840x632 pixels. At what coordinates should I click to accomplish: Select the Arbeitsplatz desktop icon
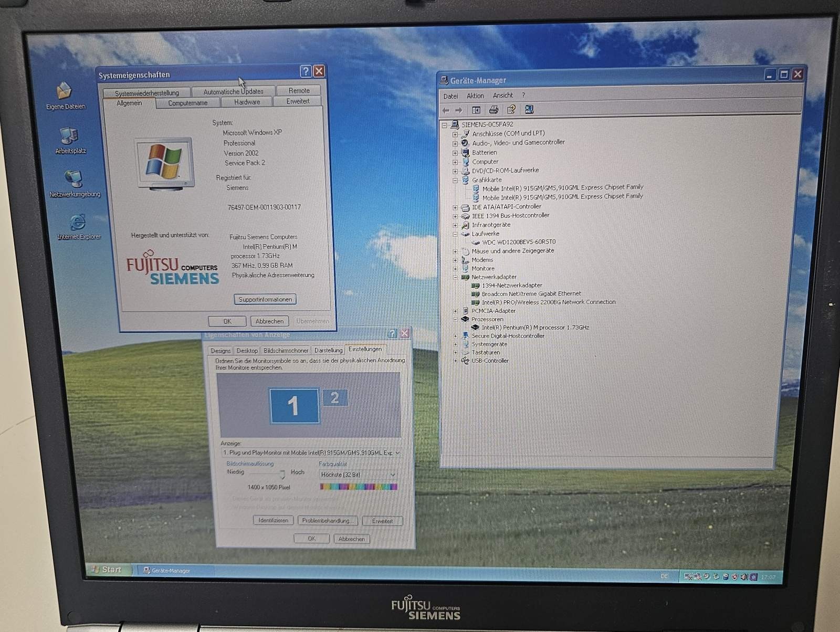[x=69, y=140]
